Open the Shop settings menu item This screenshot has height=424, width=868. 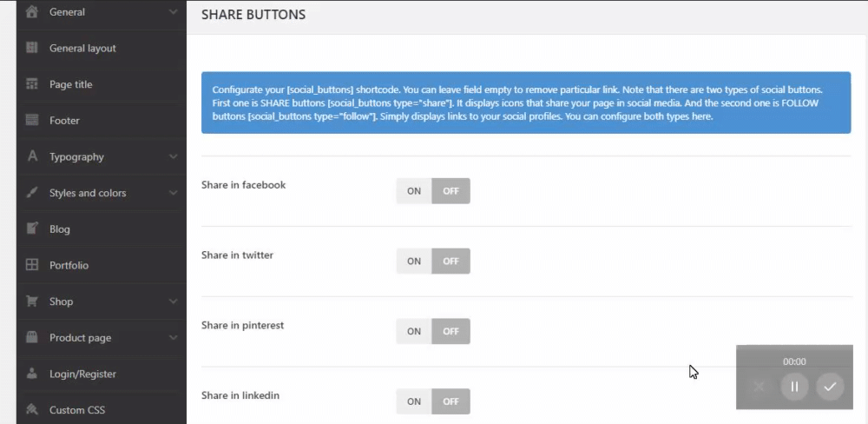point(61,301)
